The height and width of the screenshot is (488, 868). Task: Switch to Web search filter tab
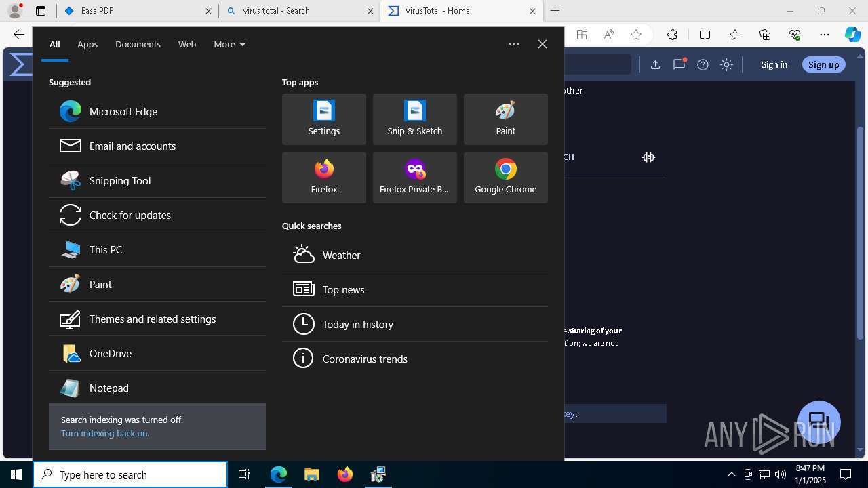[x=187, y=44]
